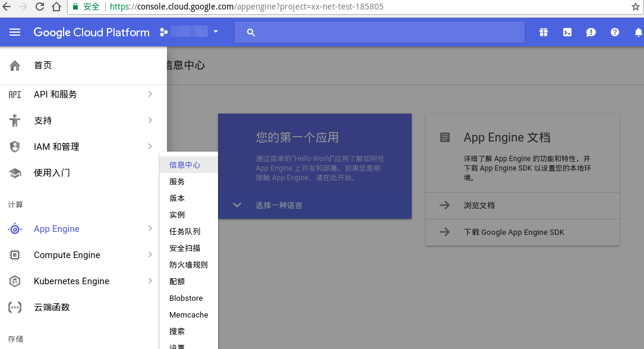This screenshot has height=349, width=644.
Task: Expand the IAM 和管理 submenu chevron
Action: click(x=150, y=146)
